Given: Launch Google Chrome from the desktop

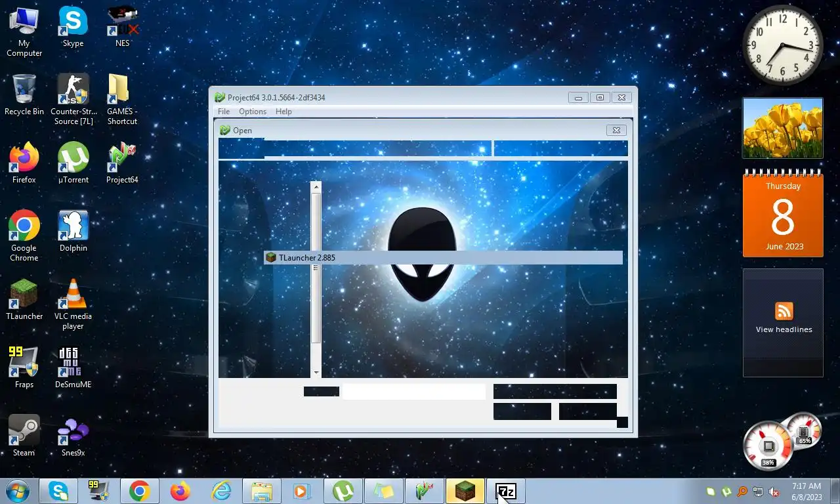Looking at the screenshot, I should click(x=24, y=236).
